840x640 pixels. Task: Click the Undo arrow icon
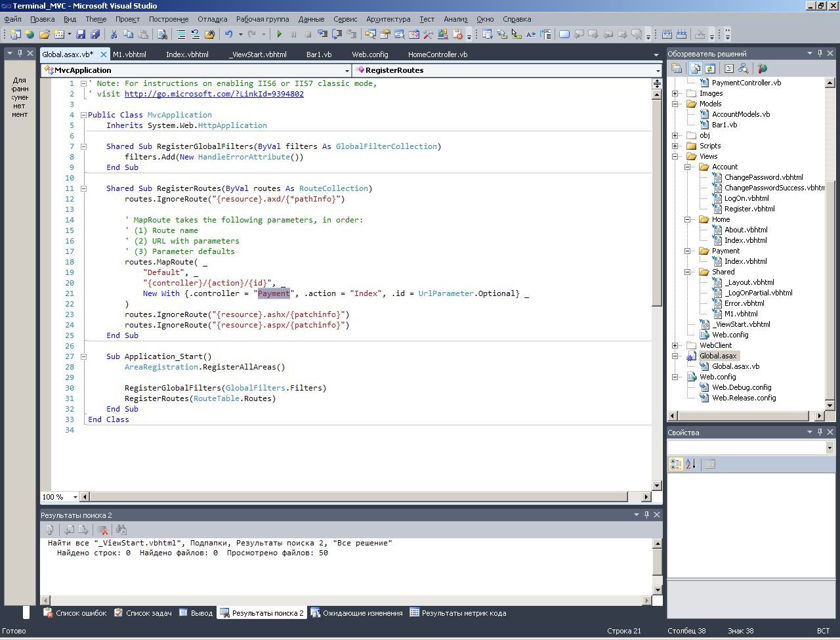pyautogui.click(x=228, y=34)
